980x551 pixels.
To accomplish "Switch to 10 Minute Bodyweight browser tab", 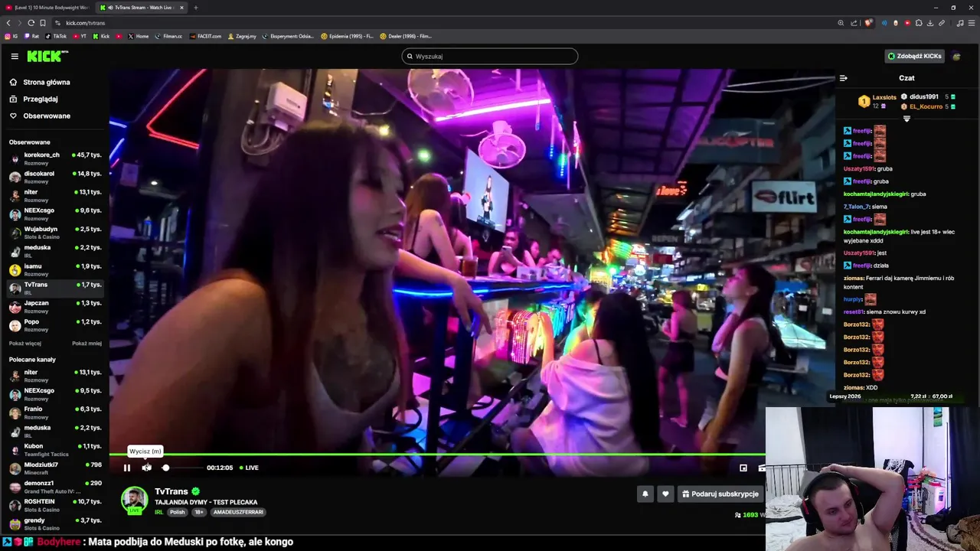I will pos(47,8).
